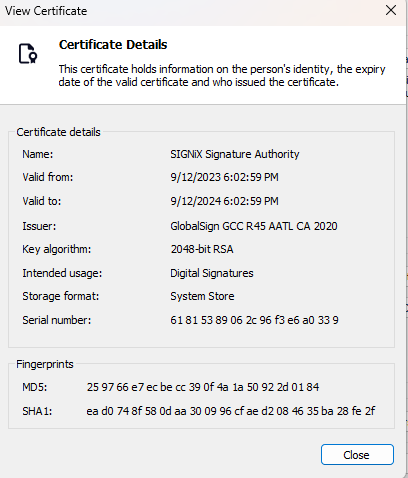Click the Valid to date 9/12/2024 6:02:59 PM
Viewport: 408px width, 478px height.
point(224,201)
